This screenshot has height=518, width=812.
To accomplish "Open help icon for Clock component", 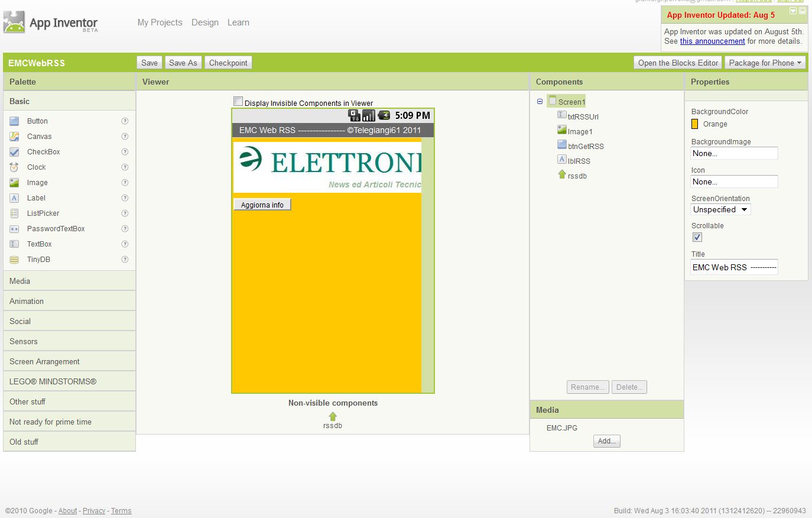I will click(x=125, y=167).
